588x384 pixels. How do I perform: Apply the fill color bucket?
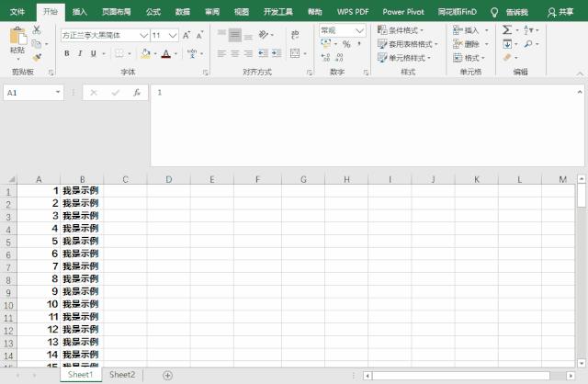pos(145,53)
